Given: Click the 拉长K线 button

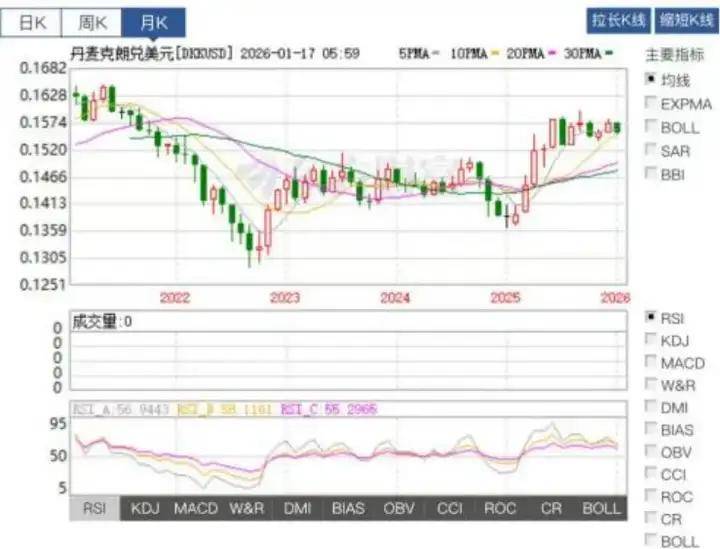Looking at the screenshot, I should 619,21.
